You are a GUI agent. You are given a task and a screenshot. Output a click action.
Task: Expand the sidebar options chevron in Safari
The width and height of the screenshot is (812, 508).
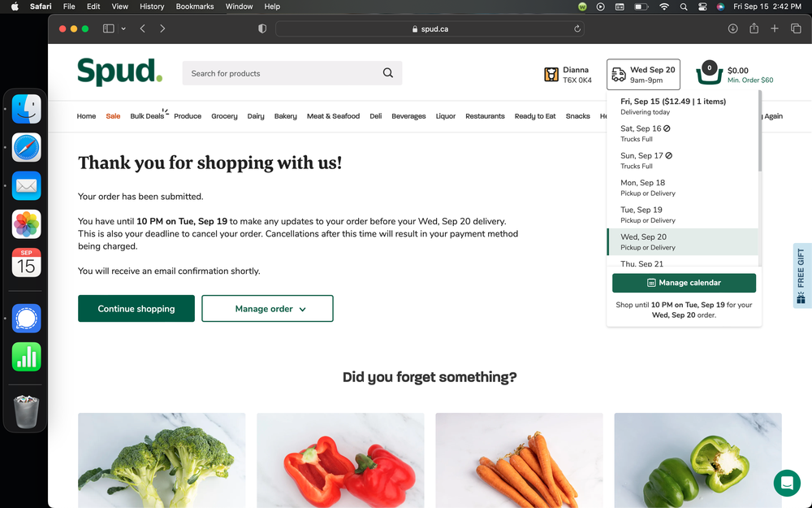tap(123, 28)
